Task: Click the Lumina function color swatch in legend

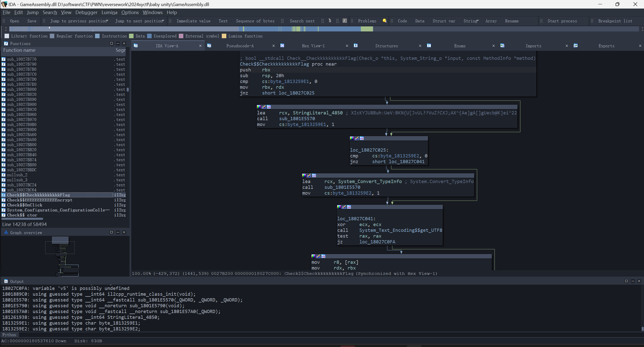Action: click(224, 36)
